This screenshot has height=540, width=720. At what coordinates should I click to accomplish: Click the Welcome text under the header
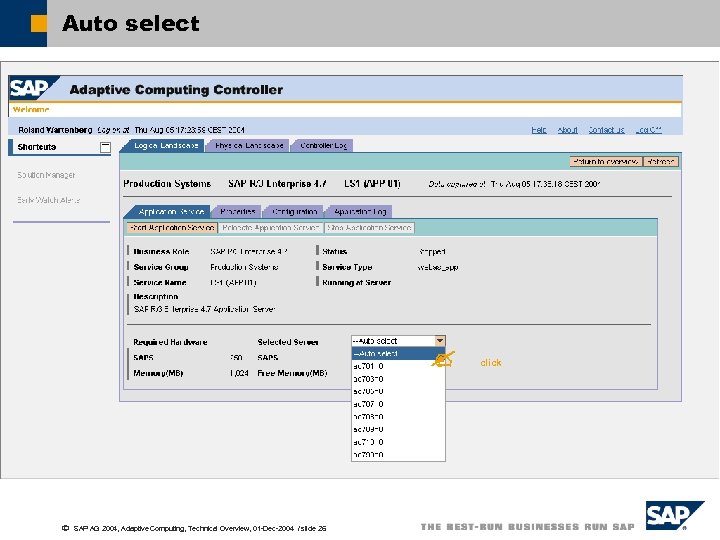(x=31, y=109)
